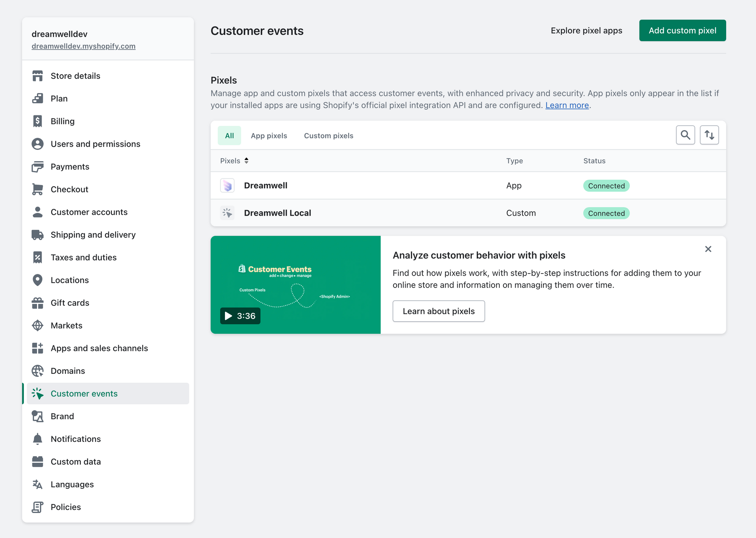Open the Learn more link
This screenshot has height=538, width=756.
pyautogui.click(x=567, y=105)
